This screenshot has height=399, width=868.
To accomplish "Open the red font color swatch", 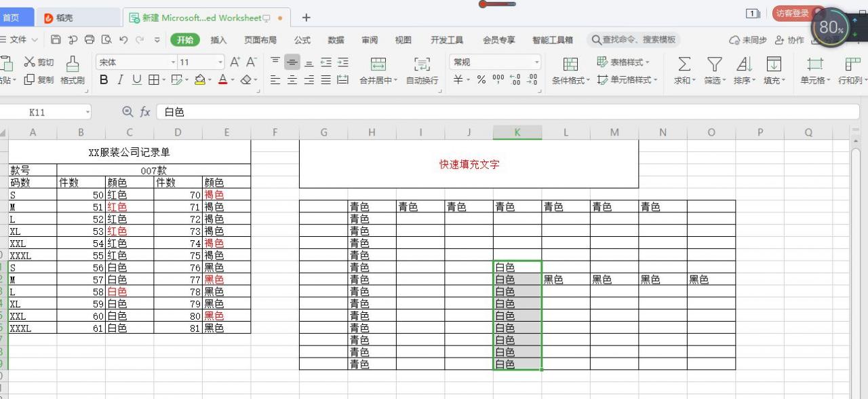I will coord(222,80).
